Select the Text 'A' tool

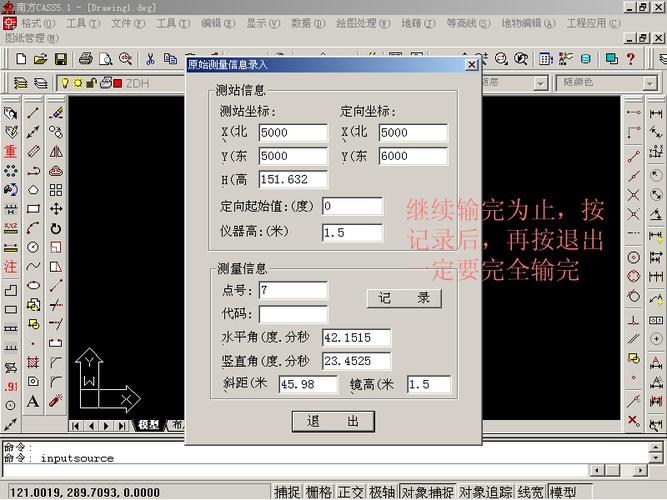(33, 401)
